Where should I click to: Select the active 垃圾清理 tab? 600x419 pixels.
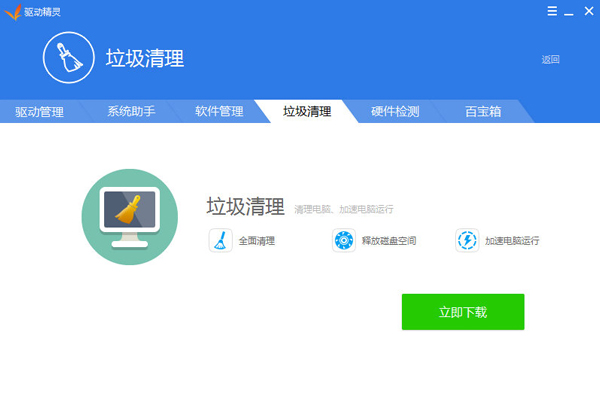click(x=307, y=112)
